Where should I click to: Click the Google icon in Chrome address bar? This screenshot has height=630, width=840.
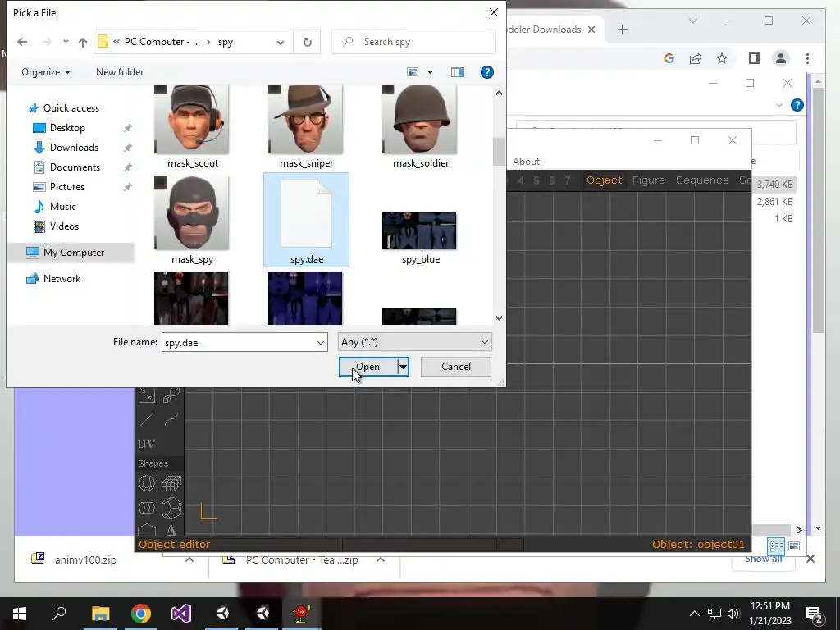tap(669, 58)
